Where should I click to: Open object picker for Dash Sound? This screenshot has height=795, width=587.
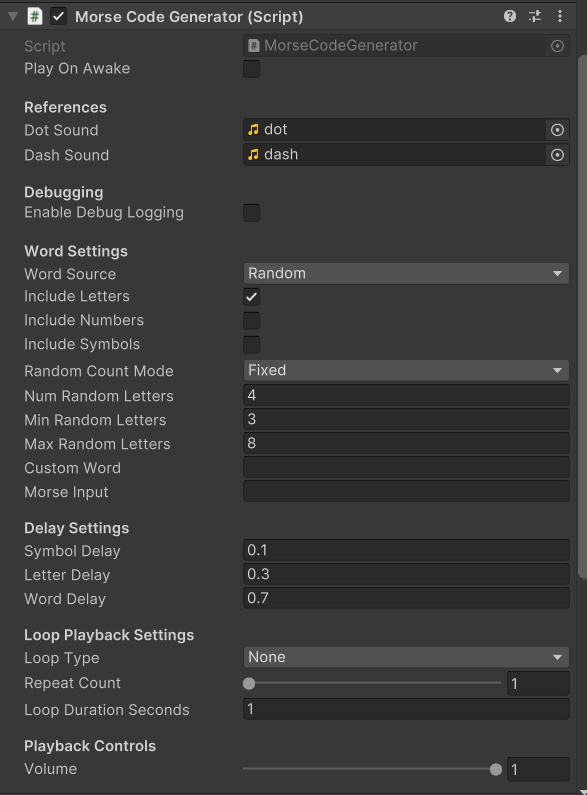point(557,155)
